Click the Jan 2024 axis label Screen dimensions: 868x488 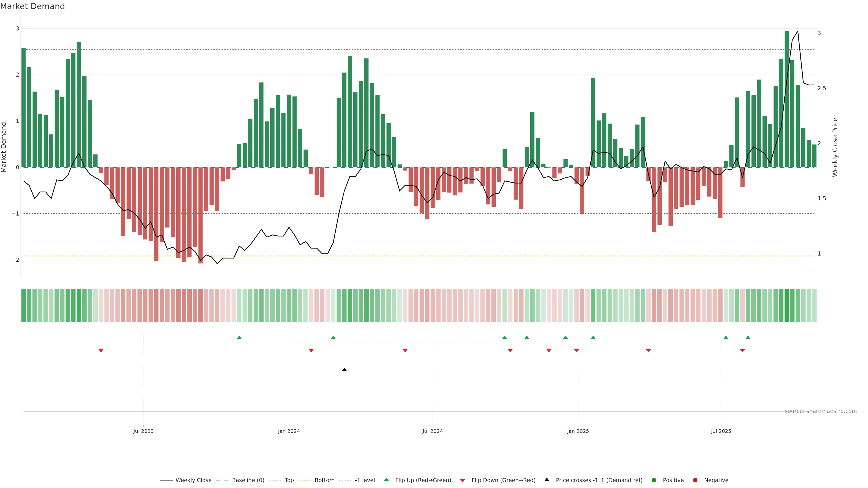289,431
